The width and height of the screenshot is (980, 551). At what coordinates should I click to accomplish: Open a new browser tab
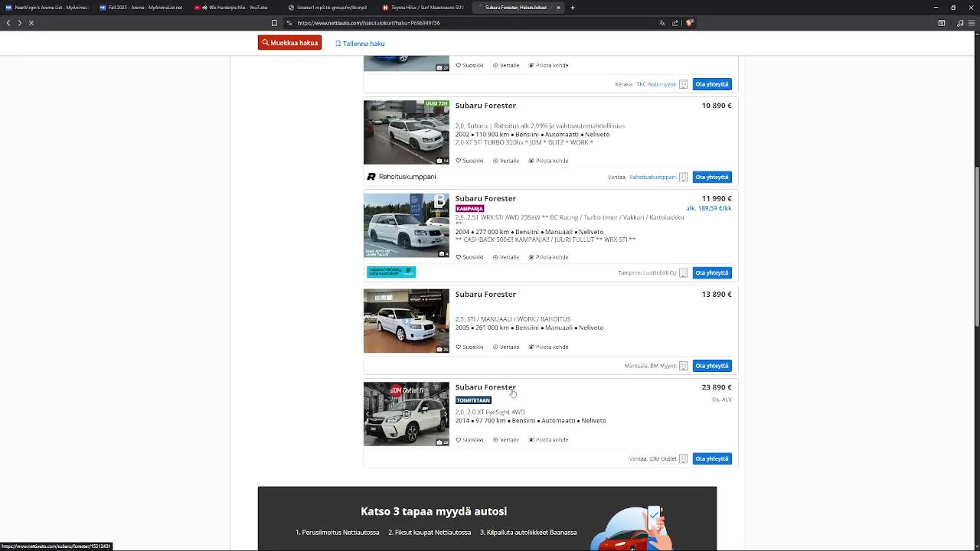[572, 8]
